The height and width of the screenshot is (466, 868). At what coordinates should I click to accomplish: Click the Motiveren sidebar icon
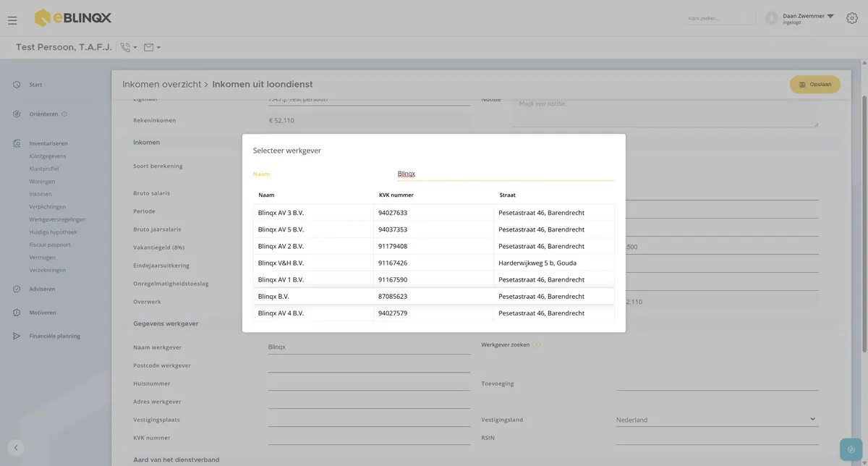coord(17,313)
